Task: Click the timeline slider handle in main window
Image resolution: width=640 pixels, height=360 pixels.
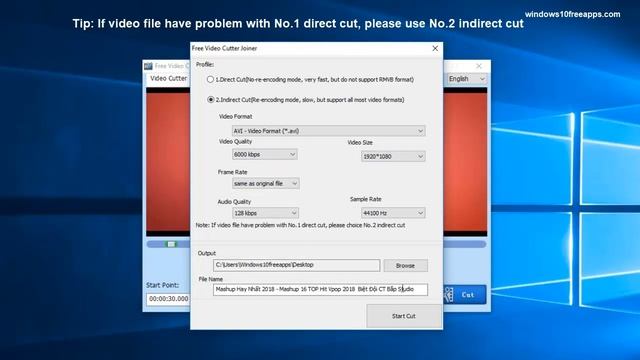Action: point(171,244)
